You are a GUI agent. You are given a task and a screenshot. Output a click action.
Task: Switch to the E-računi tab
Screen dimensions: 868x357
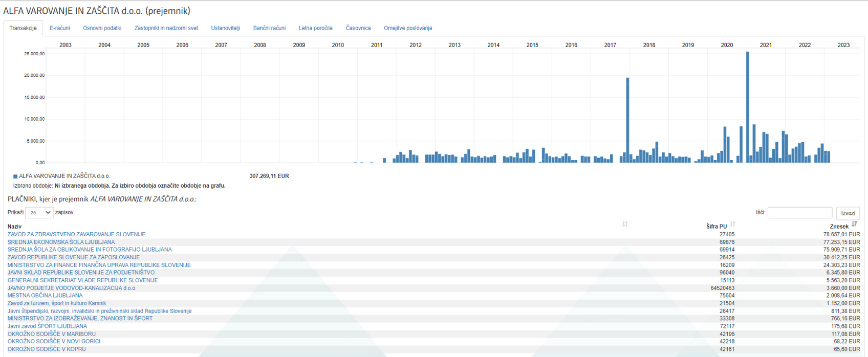tap(59, 28)
